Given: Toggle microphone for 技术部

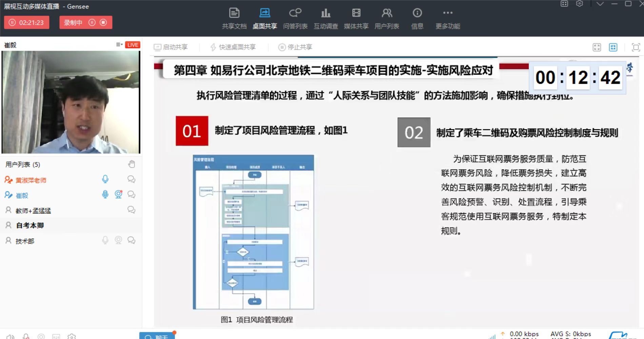Looking at the screenshot, I should (x=105, y=240).
